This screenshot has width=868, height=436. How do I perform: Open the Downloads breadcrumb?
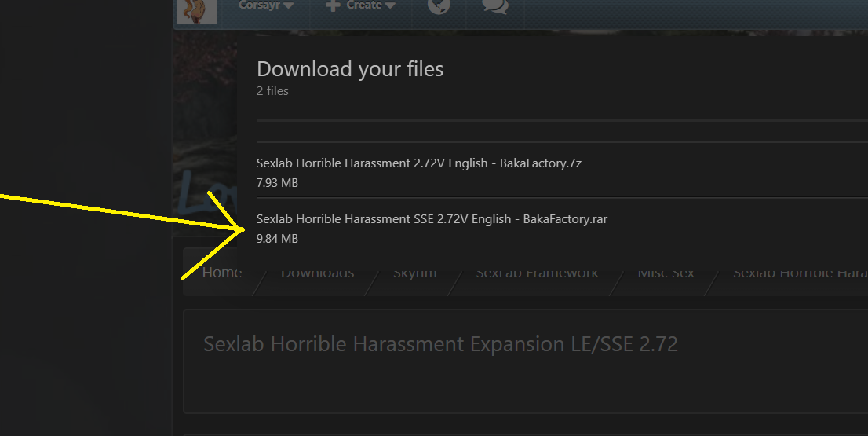point(317,273)
